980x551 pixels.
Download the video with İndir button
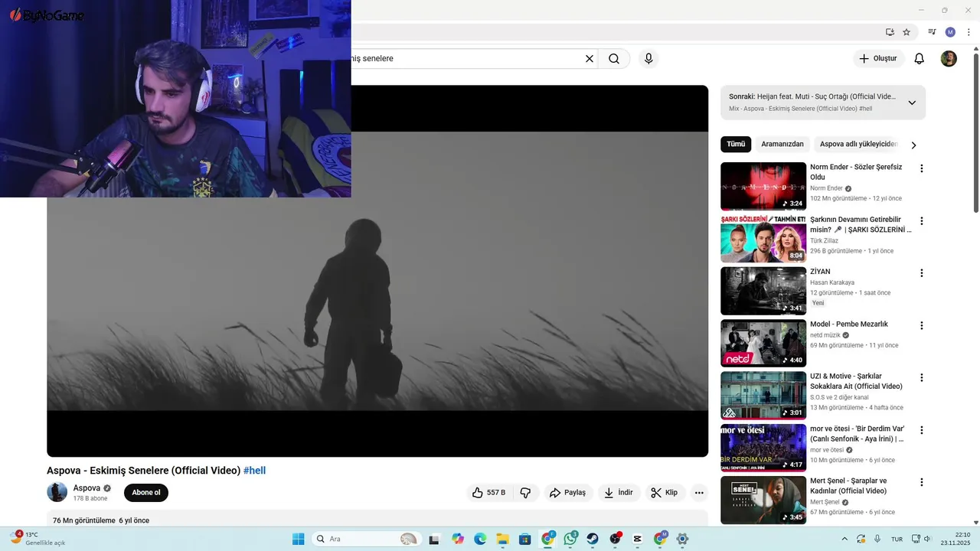[618, 493]
